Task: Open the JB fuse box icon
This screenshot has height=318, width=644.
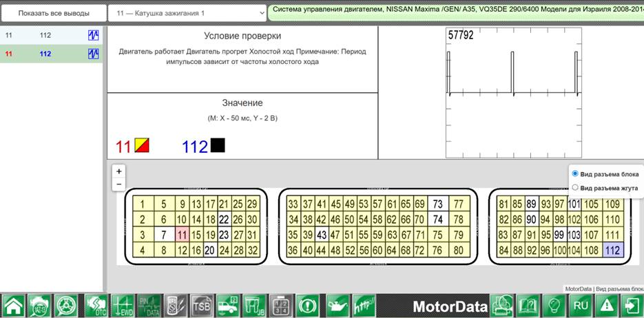Action: click(x=254, y=306)
